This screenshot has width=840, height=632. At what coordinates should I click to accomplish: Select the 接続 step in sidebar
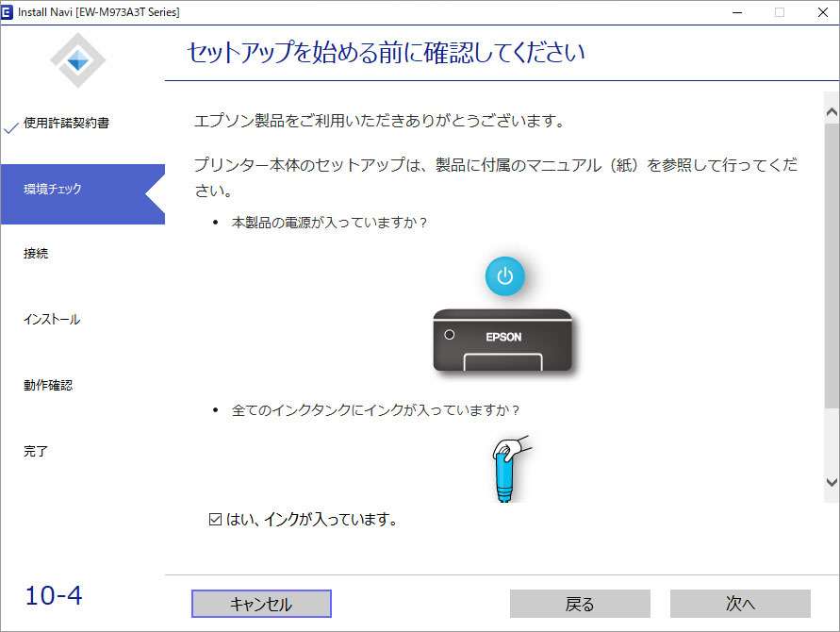click(36, 254)
